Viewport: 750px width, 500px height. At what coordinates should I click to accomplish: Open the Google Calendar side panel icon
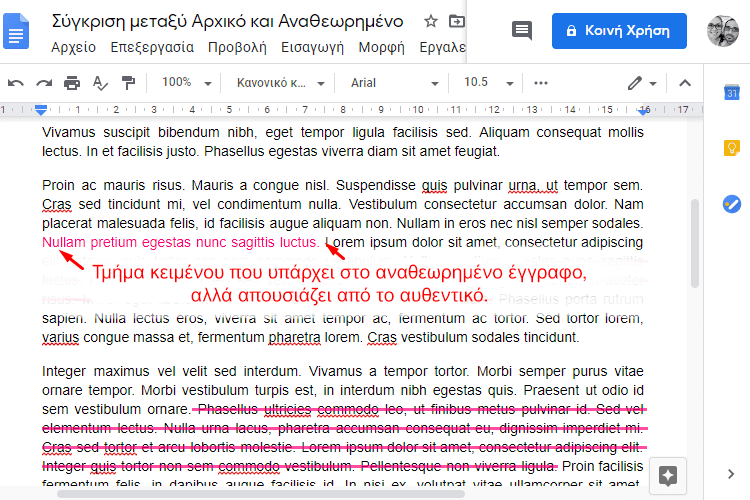click(732, 92)
